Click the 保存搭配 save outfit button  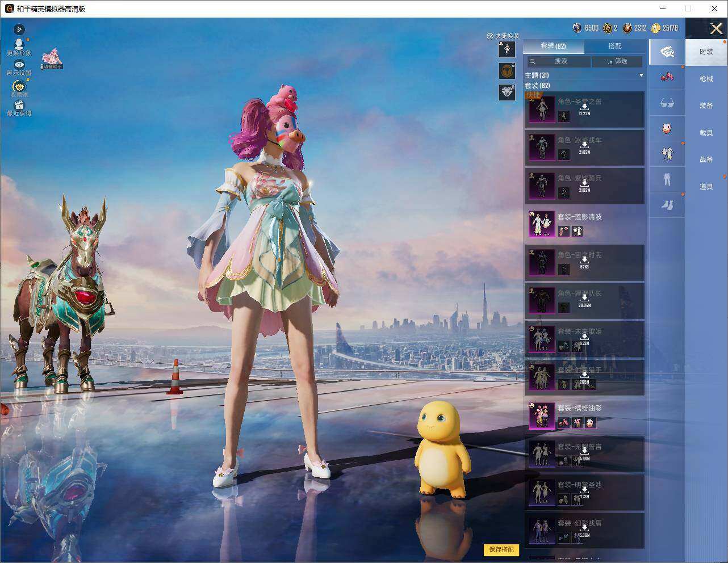pos(501,549)
